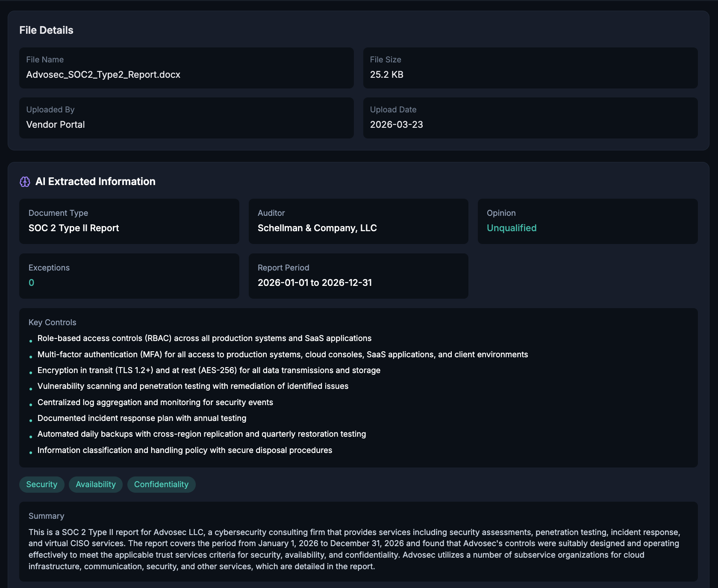
Task: Select the Security criteria tag
Action: click(41, 484)
